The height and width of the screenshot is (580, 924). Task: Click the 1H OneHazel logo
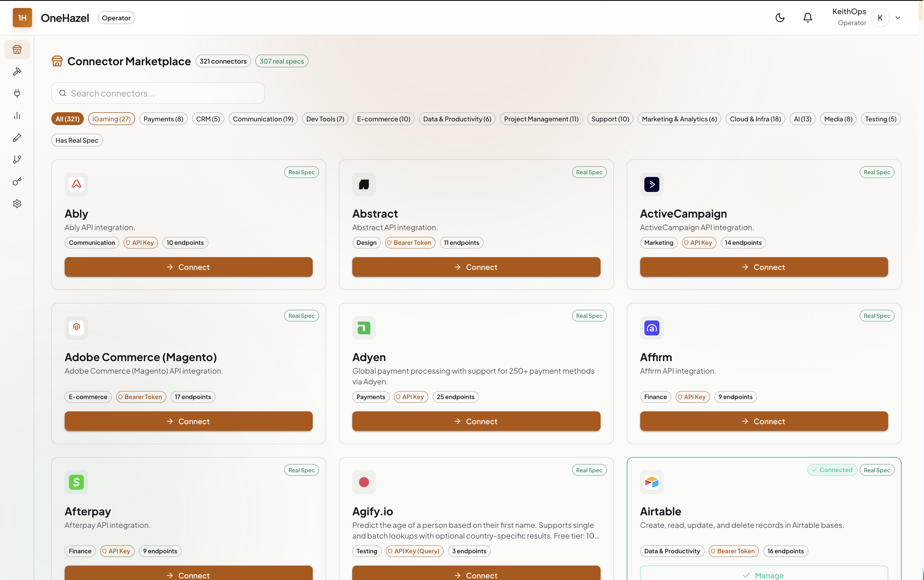tap(22, 18)
